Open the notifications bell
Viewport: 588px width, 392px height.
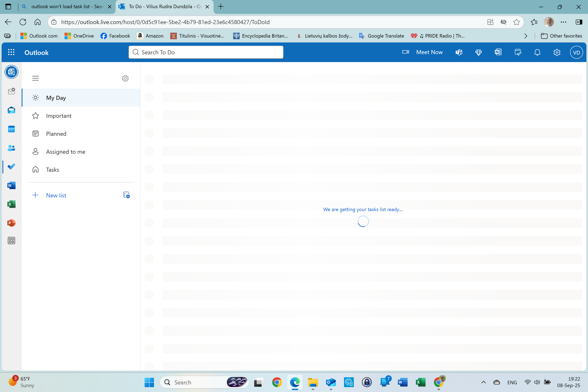[x=537, y=52]
